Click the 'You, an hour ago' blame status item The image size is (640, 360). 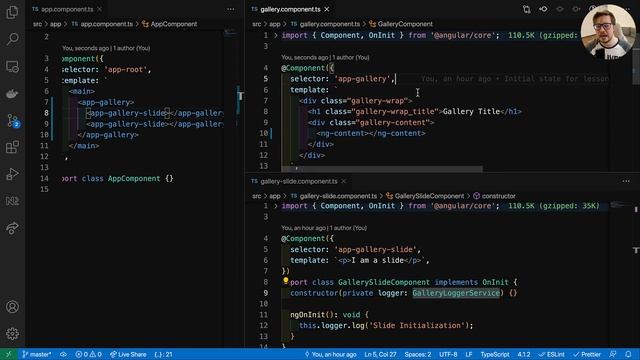coord(331,354)
